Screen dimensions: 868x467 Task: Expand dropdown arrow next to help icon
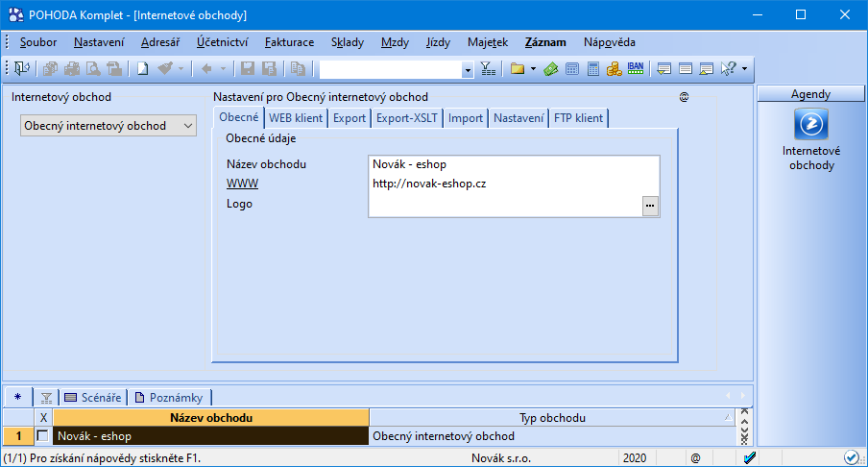point(744,68)
